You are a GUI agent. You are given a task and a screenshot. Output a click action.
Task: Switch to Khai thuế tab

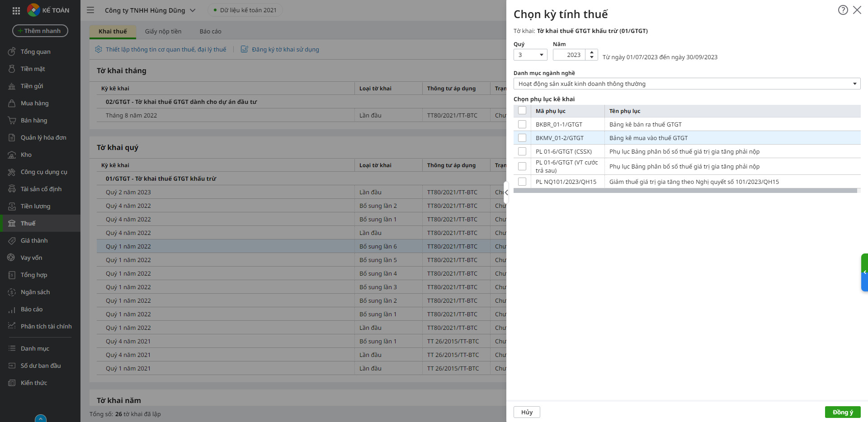tap(113, 31)
